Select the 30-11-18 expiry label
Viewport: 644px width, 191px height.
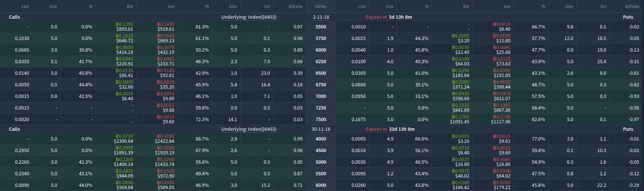[320, 129]
